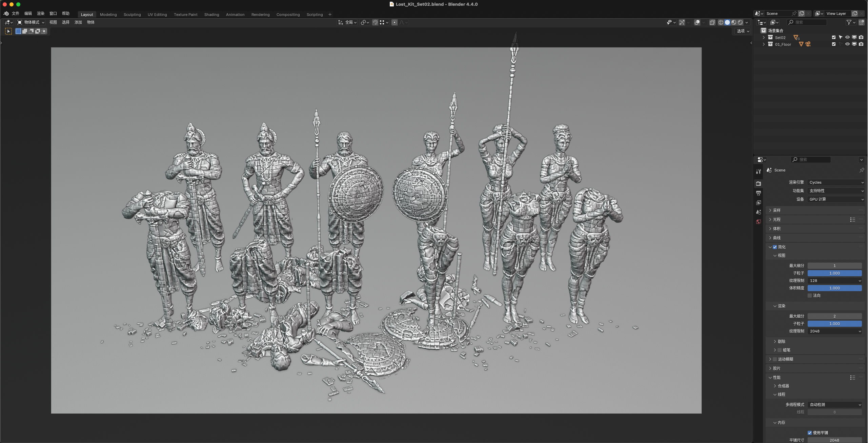This screenshot has width=868, height=443.
Task: Expand the 01_Floor collection
Action: 764,44
